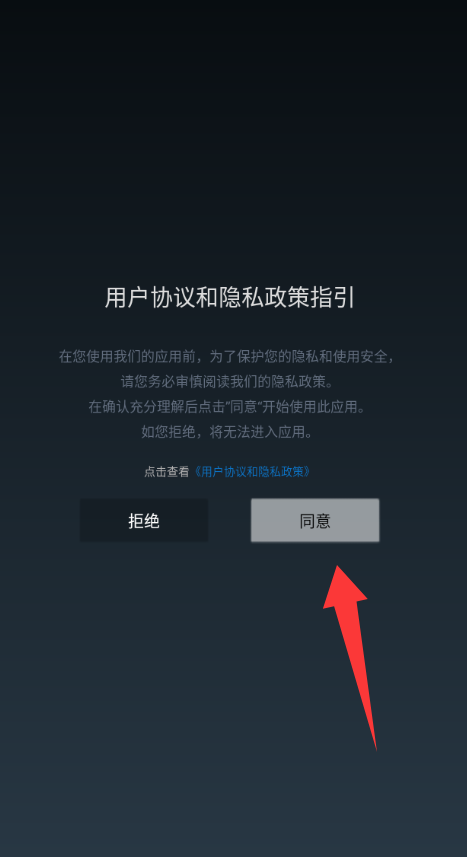Click the opening 《 bracket of the policy link
467x857 pixels.
(197, 472)
